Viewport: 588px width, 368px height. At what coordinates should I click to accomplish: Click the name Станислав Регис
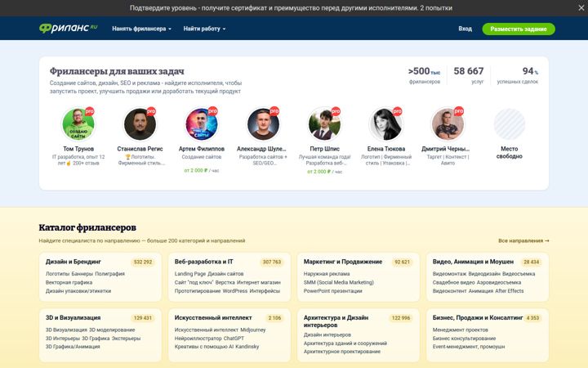tap(140, 149)
